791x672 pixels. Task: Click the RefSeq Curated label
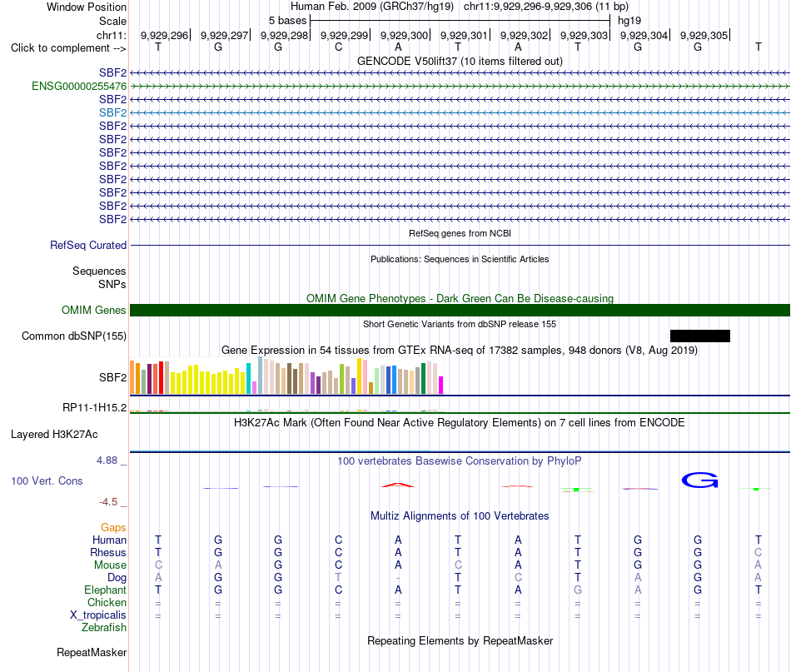point(88,245)
